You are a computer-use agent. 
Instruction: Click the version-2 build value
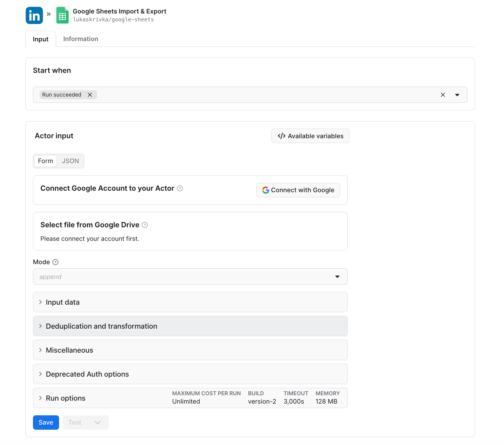click(x=262, y=402)
